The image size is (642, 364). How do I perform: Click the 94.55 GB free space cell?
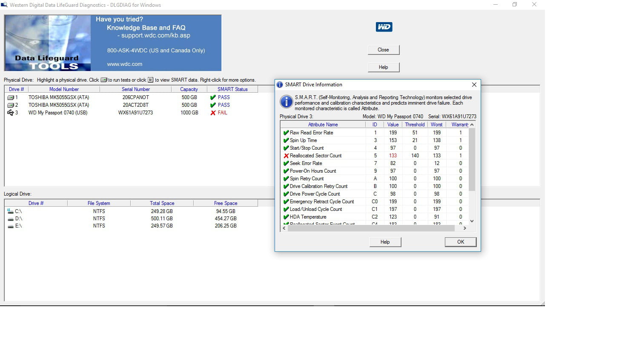pyautogui.click(x=226, y=211)
